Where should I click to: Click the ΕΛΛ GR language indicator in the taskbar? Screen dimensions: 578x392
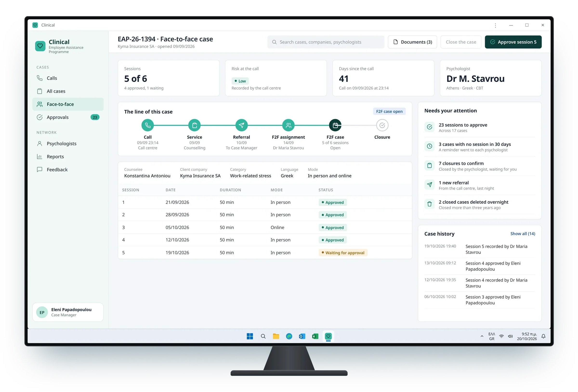(492, 336)
